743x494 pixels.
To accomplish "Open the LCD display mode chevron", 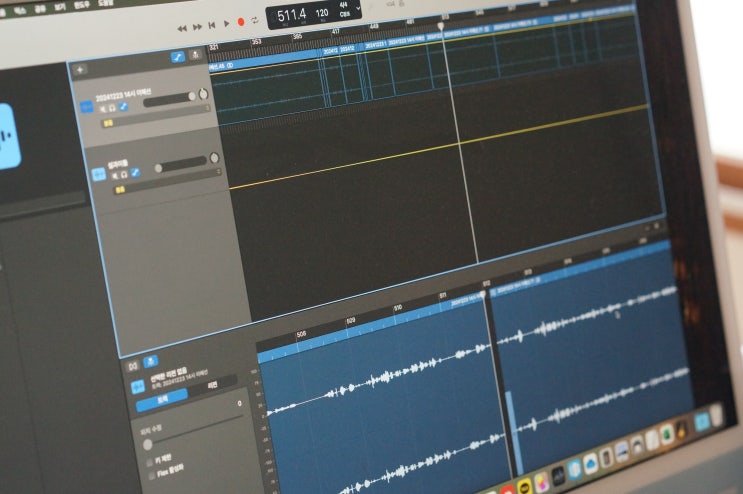I will click(x=358, y=8).
